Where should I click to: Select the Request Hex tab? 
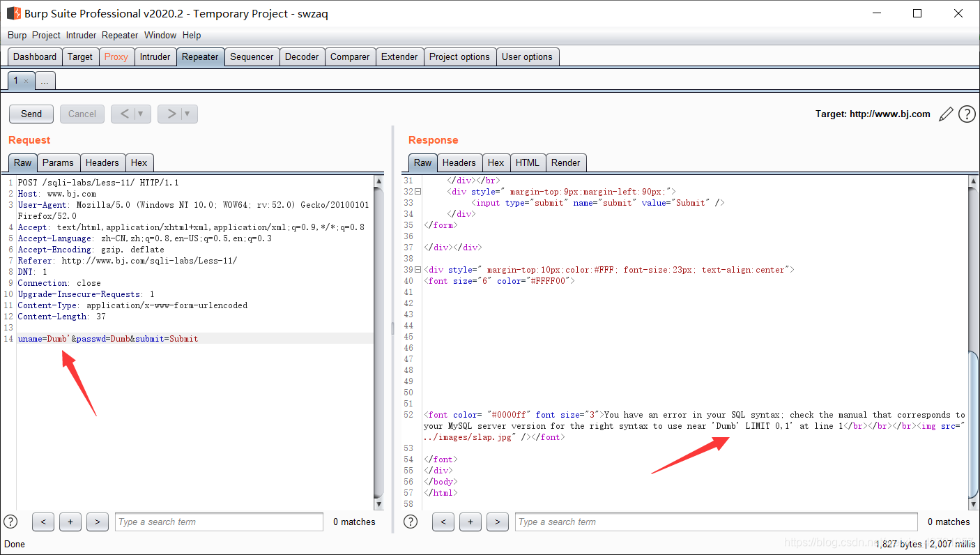pos(139,162)
